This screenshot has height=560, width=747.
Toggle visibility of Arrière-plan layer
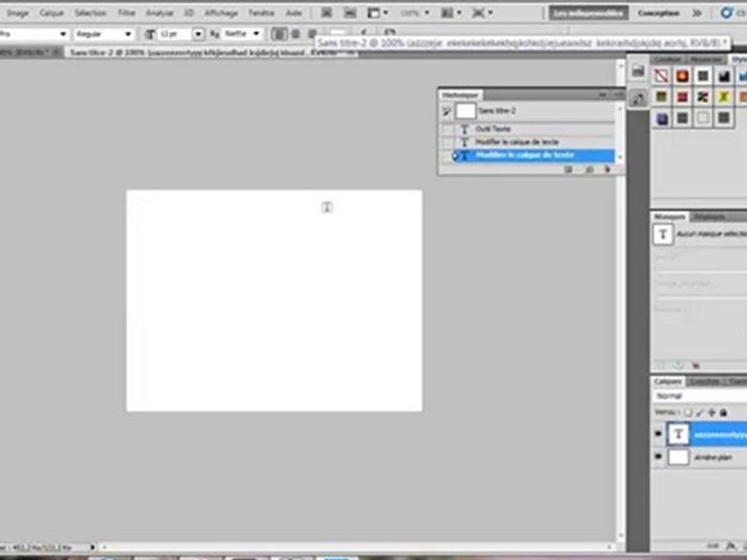pos(658,457)
